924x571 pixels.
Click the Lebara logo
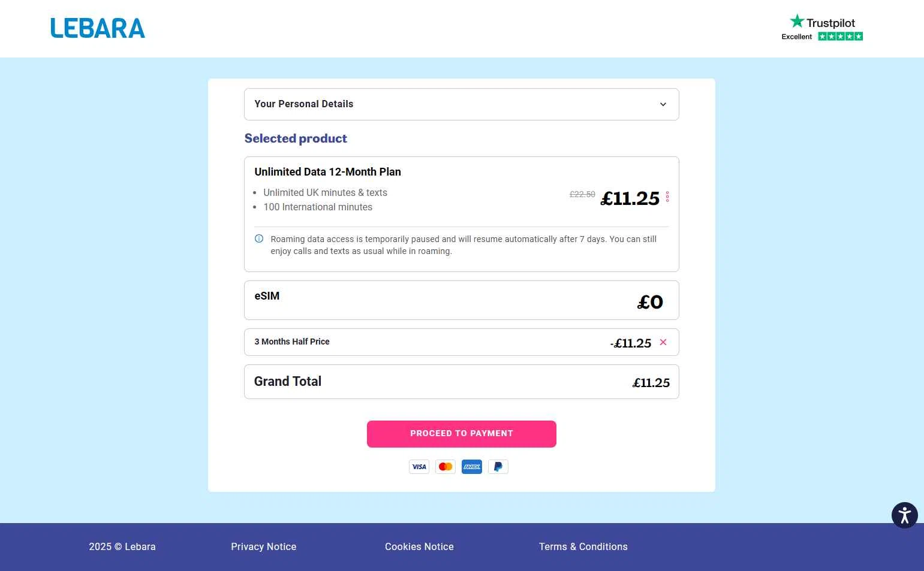pos(98,28)
